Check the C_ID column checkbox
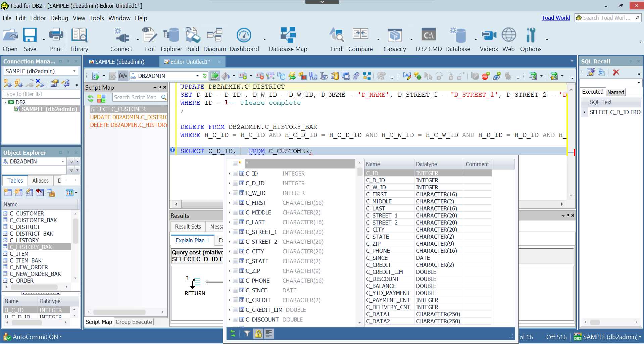Image resolution: width=644 pixels, height=344 pixels. point(235,174)
